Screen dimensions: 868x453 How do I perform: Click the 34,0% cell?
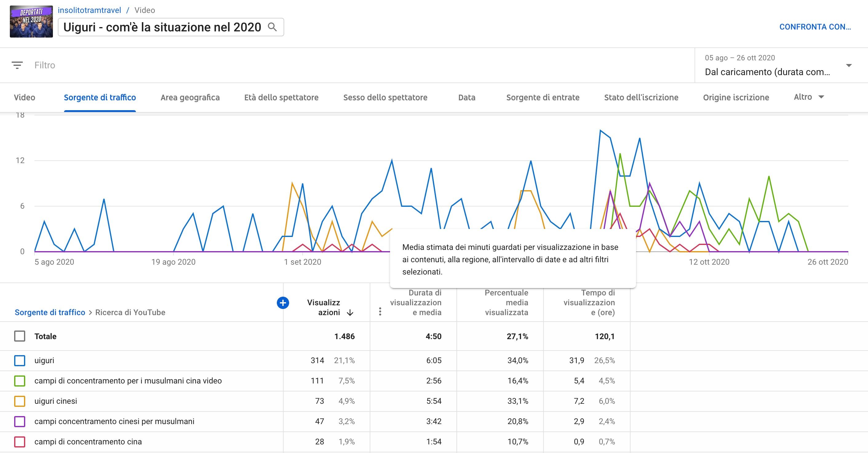click(x=518, y=360)
